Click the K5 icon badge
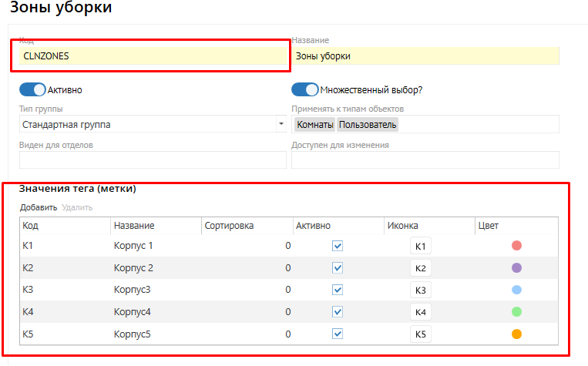 coord(420,334)
